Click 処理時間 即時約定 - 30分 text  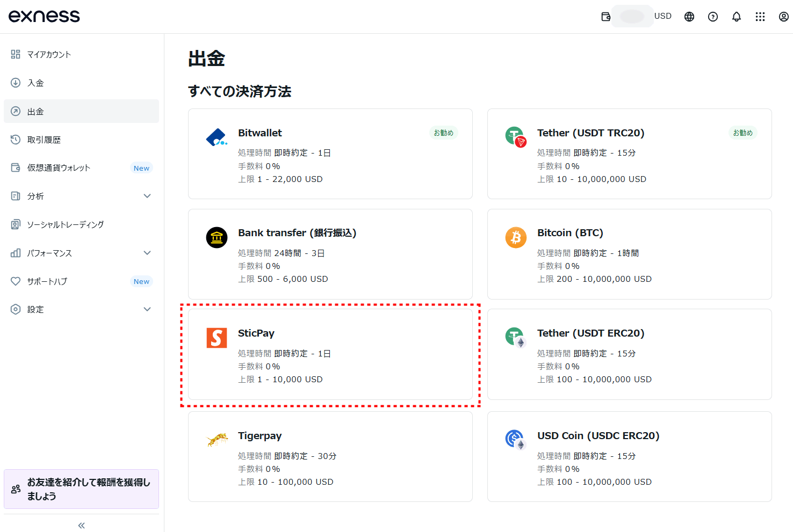[x=287, y=456]
